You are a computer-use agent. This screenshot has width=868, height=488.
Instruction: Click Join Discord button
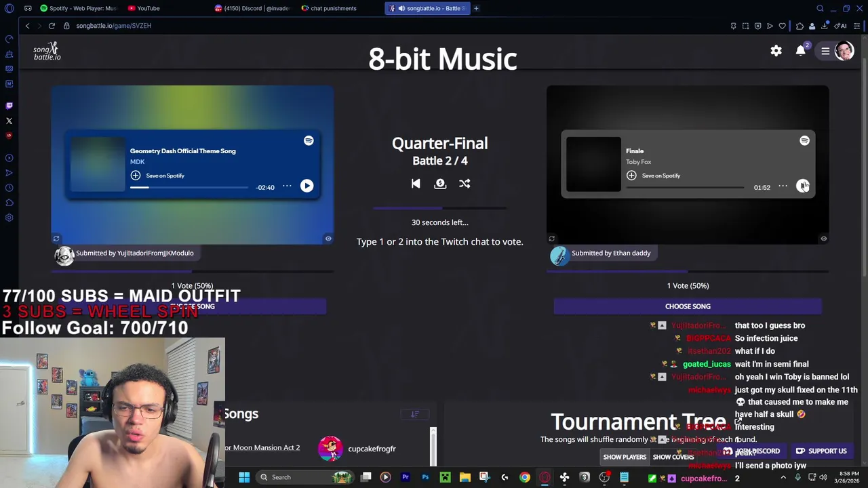click(x=751, y=451)
